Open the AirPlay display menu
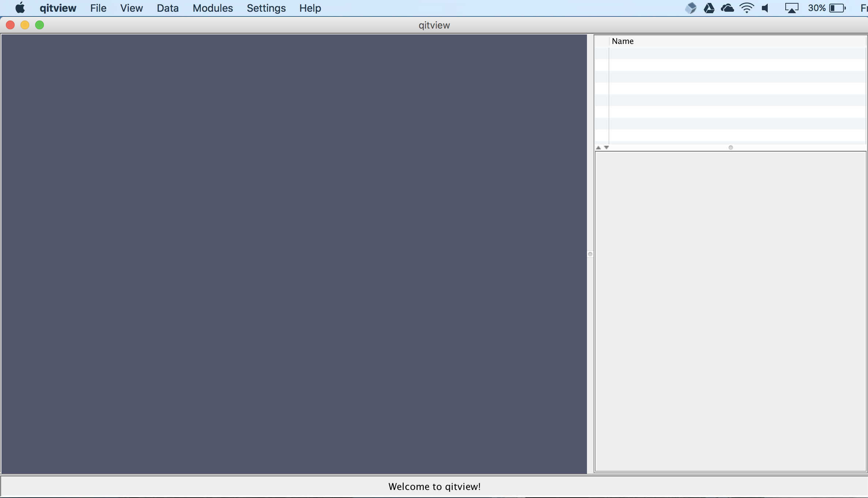 [x=791, y=8]
